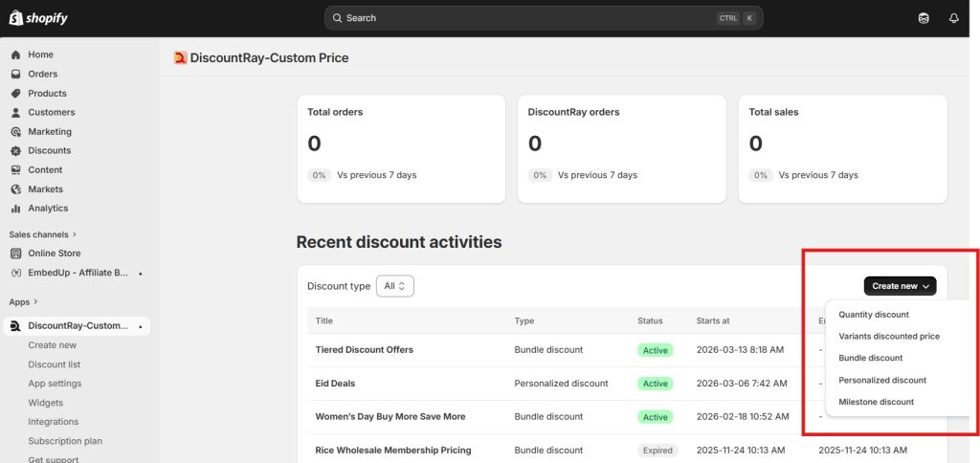Click the Shopify logo
Image resolution: width=980 pixels, height=463 pixels.
click(x=38, y=18)
